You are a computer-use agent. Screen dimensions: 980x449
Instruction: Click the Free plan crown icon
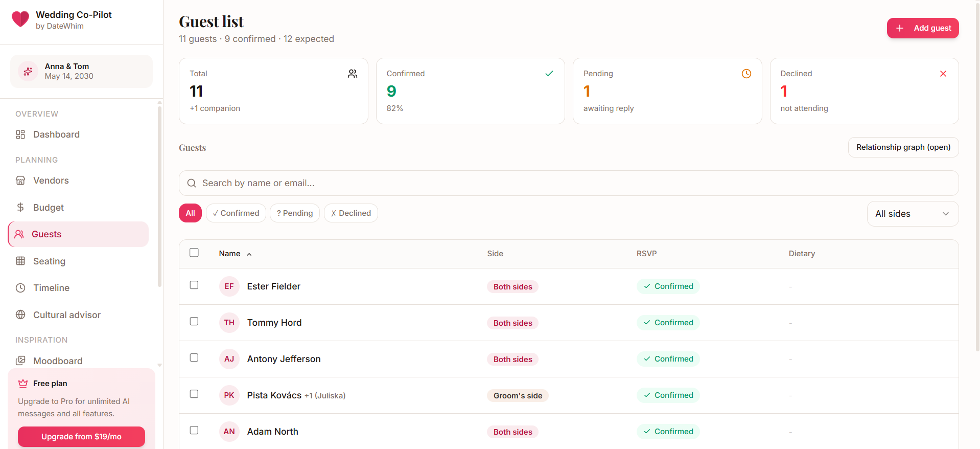coord(23,384)
